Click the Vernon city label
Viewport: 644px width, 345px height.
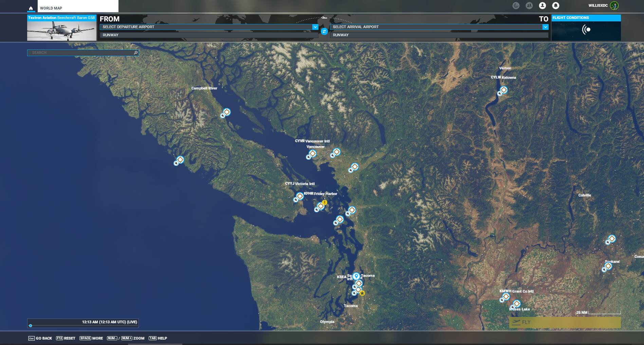505,68
